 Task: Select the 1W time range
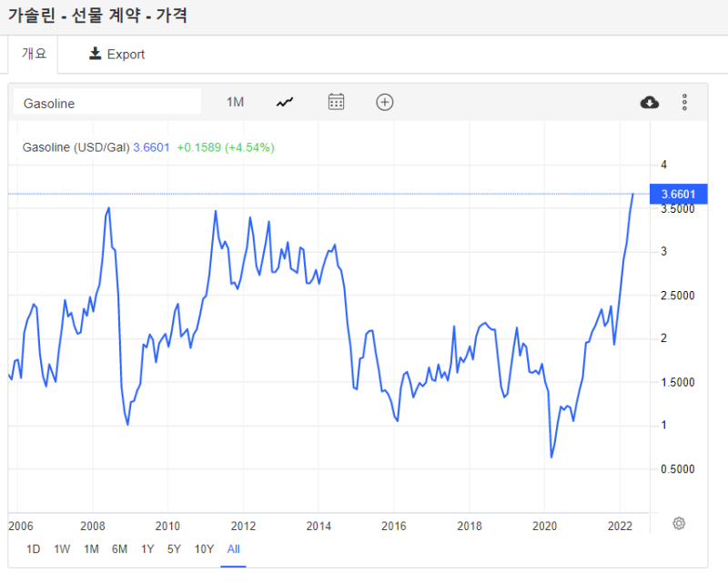(62, 549)
